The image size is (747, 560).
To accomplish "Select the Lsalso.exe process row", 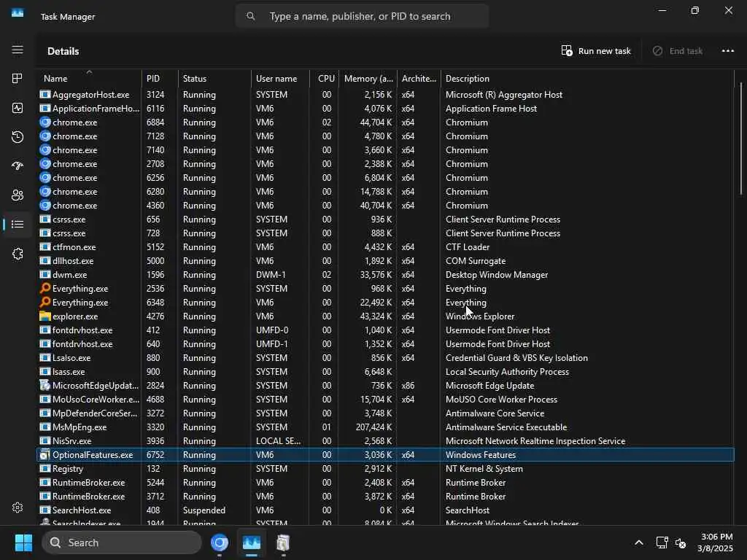I will [385, 357].
